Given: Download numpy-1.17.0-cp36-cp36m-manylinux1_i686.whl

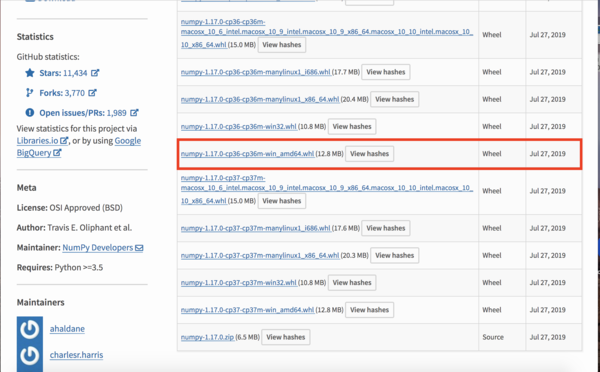Looking at the screenshot, I should [x=256, y=72].
